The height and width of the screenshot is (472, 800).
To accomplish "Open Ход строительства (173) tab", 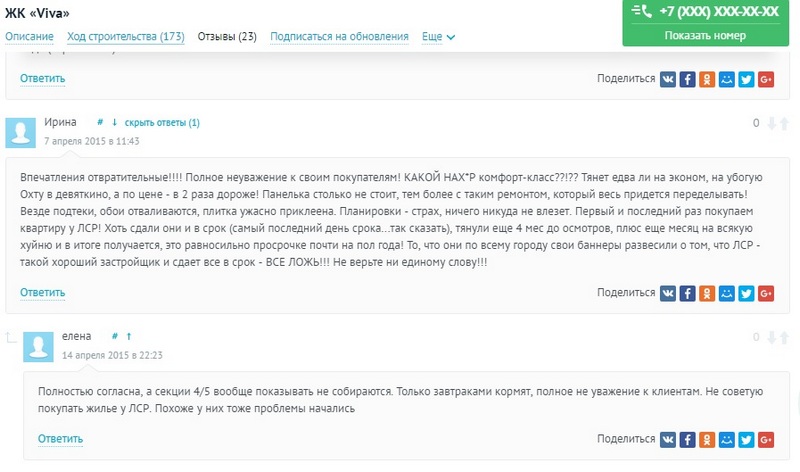I will [126, 37].
